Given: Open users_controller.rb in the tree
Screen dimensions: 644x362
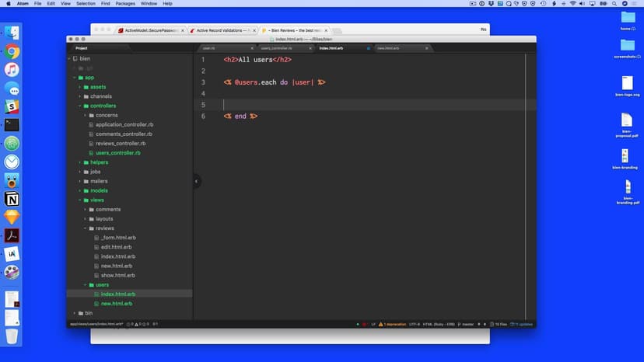Looking at the screenshot, I should point(118,153).
